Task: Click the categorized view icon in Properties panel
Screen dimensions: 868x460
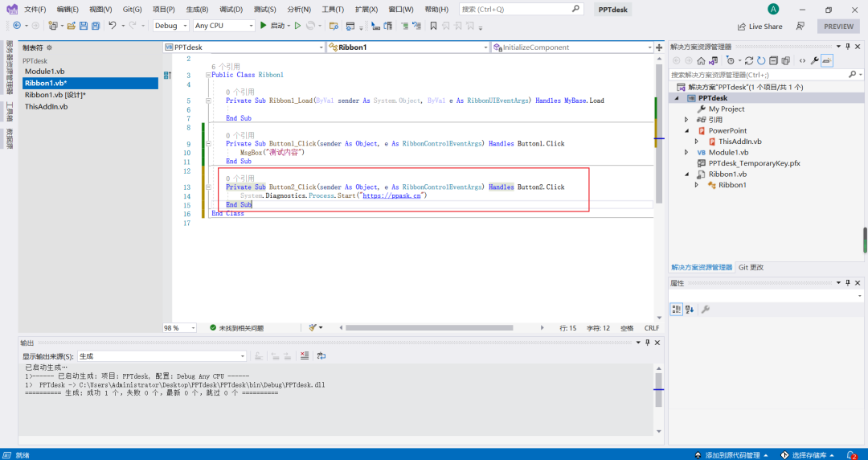Action: tap(677, 310)
